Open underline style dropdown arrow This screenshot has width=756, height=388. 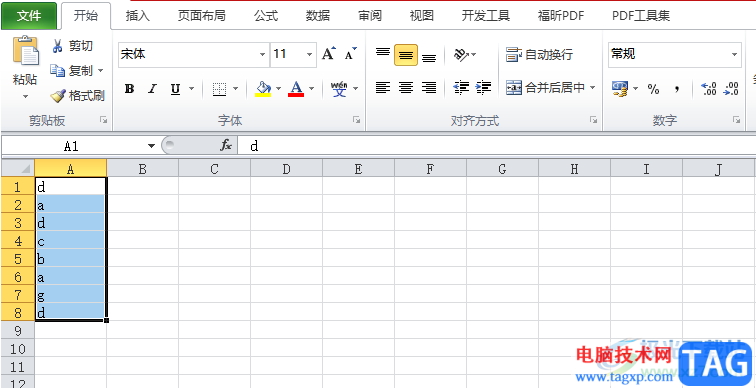pyautogui.click(x=191, y=89)
